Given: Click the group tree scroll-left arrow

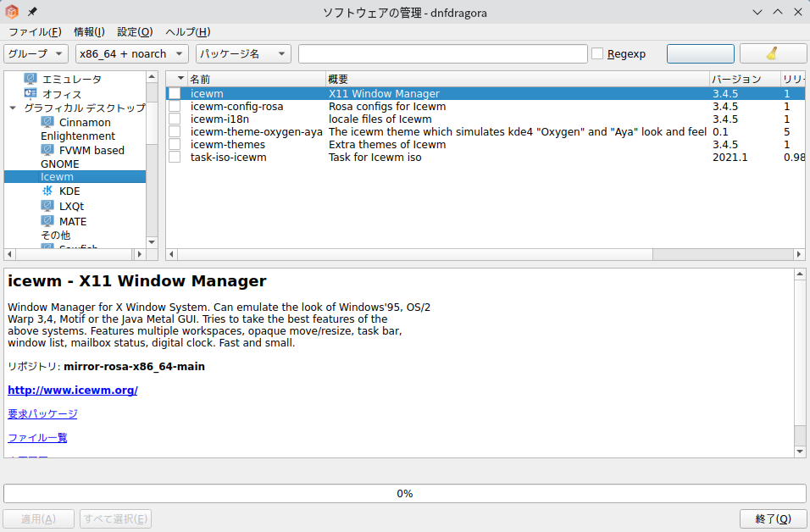Looking at the screenshot, I should click(10, 254).
